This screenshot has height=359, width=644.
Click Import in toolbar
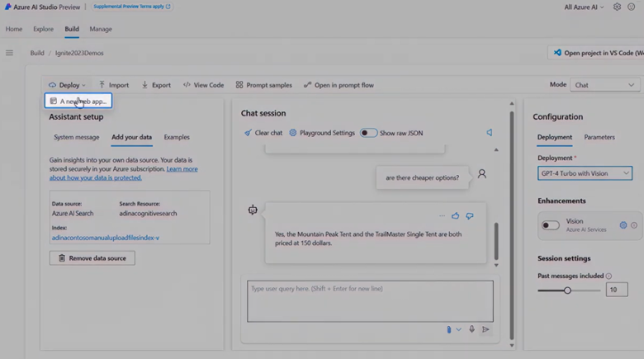[114, 85]
